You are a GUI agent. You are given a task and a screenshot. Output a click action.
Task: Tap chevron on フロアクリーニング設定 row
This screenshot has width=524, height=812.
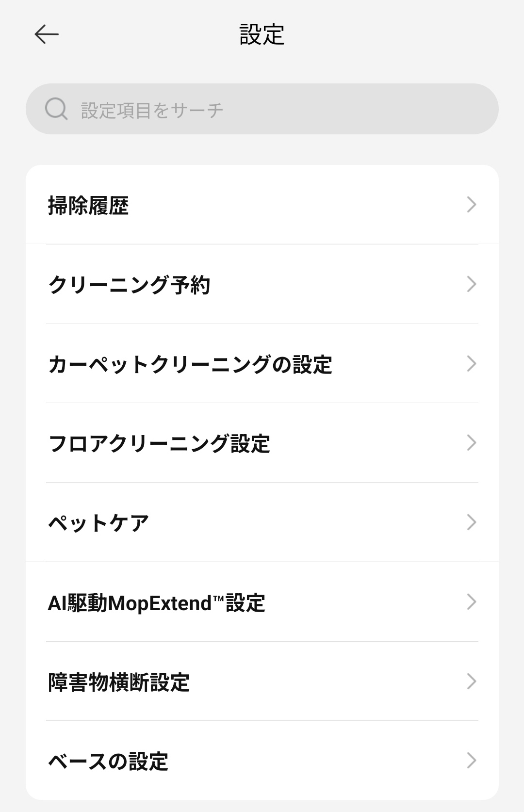tap(471, 443)
